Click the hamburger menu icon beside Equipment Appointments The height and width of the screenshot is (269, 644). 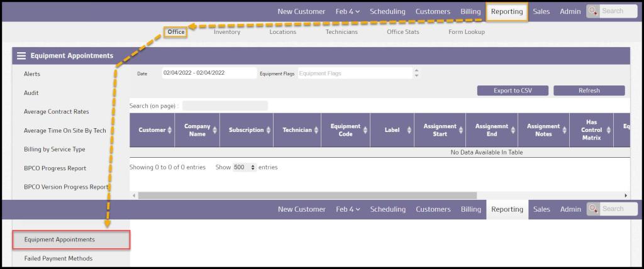pos(21,56)
